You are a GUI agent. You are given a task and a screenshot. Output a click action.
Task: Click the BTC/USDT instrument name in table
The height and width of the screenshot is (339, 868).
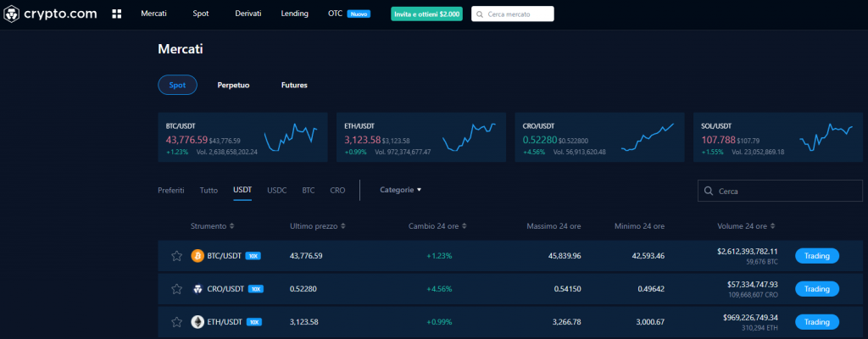(x=224, y=256)
